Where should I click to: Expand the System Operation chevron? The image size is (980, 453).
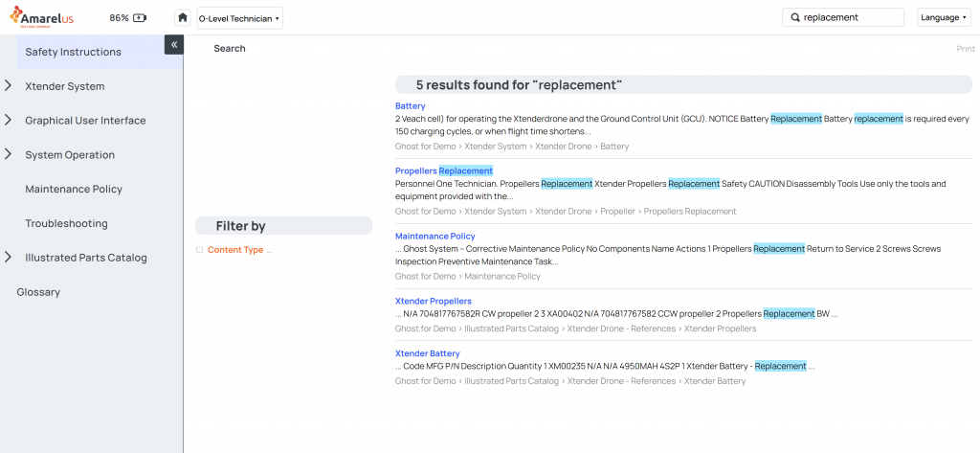point(9,154)
